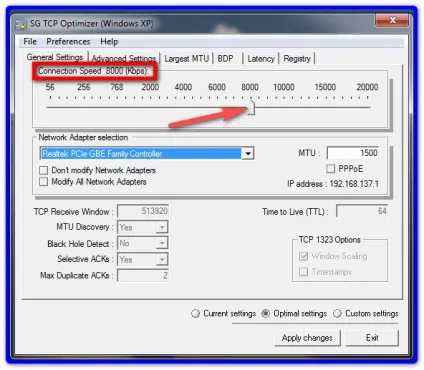Select the Optimal settings radio button

click(x=266, y=314)
